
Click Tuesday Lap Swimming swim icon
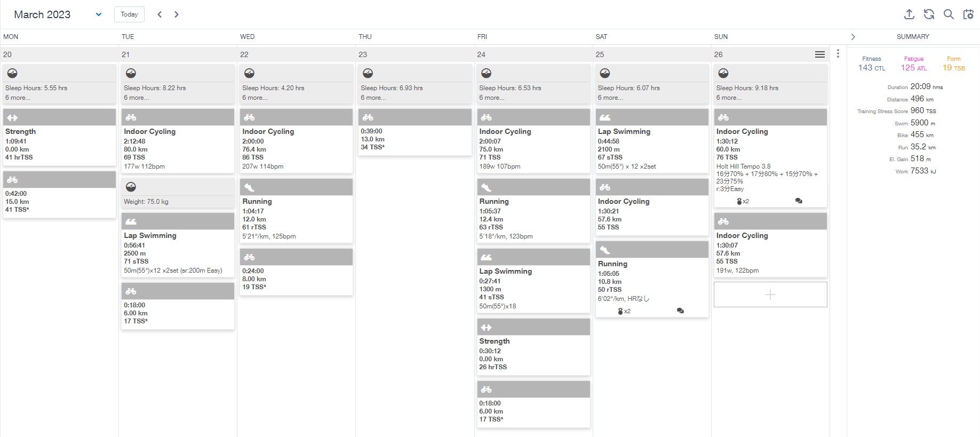pyautogui.click(x=131, y=221)
